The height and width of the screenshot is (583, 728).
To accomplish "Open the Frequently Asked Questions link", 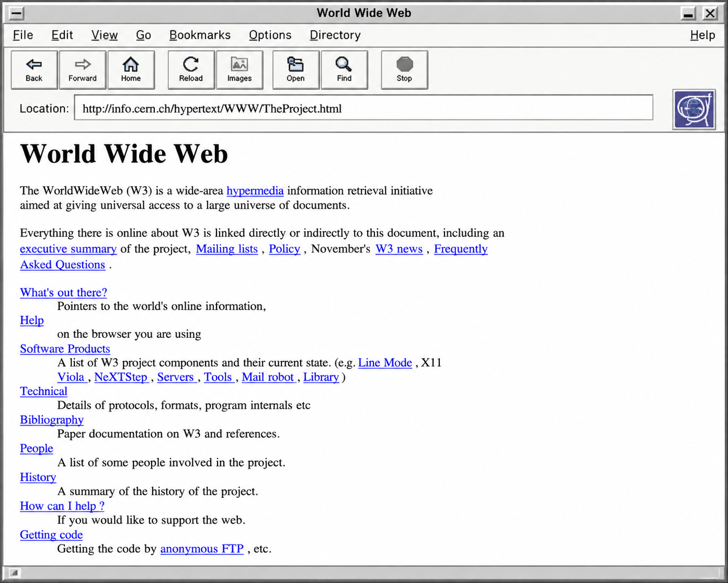I will click(x=461, y=249).
